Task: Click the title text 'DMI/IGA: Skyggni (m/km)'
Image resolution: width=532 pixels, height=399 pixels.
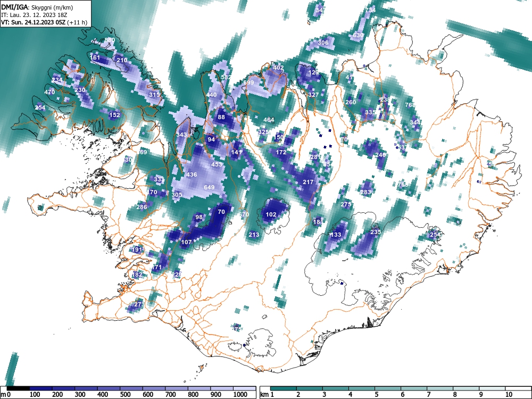Action: point(37,7)
